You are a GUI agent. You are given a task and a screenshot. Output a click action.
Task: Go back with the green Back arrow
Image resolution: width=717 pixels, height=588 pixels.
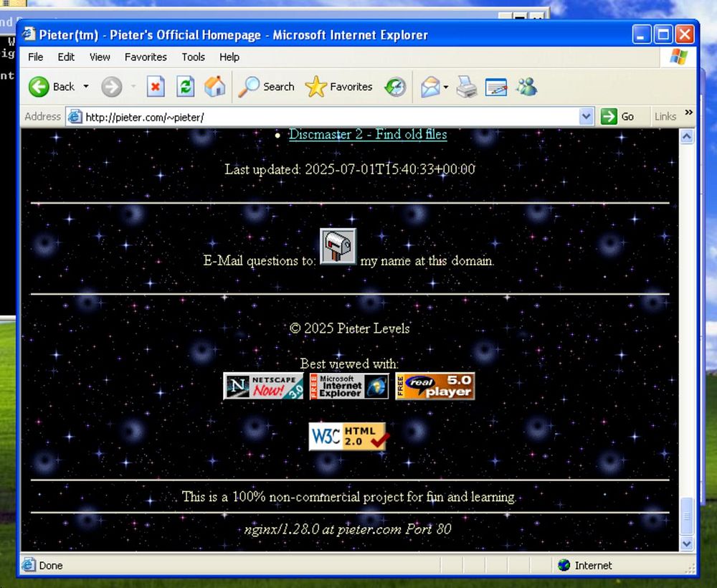point(39,87)
